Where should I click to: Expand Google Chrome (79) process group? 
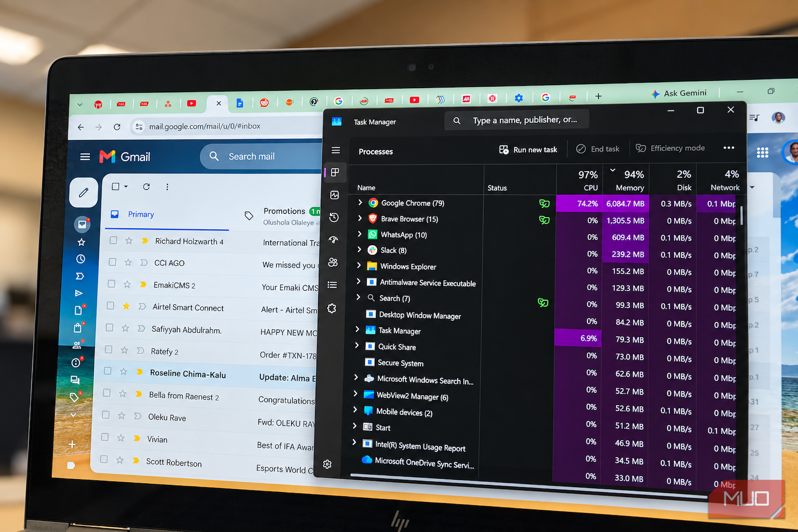360,203
